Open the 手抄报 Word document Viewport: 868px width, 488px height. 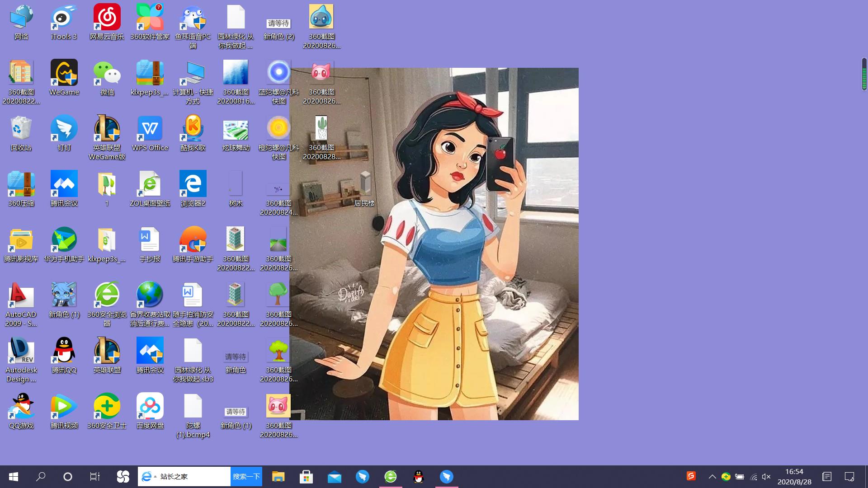click(150, 245)
